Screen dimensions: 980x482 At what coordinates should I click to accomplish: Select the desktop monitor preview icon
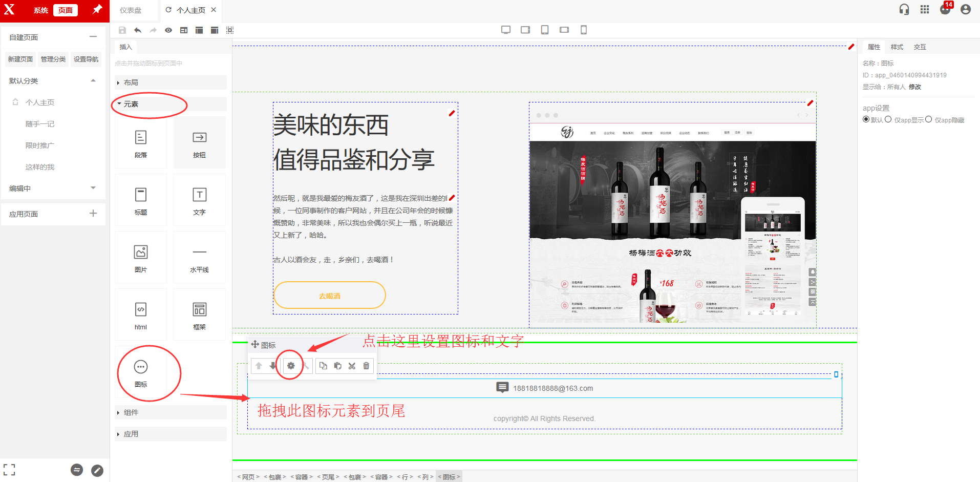coord(506,30)
